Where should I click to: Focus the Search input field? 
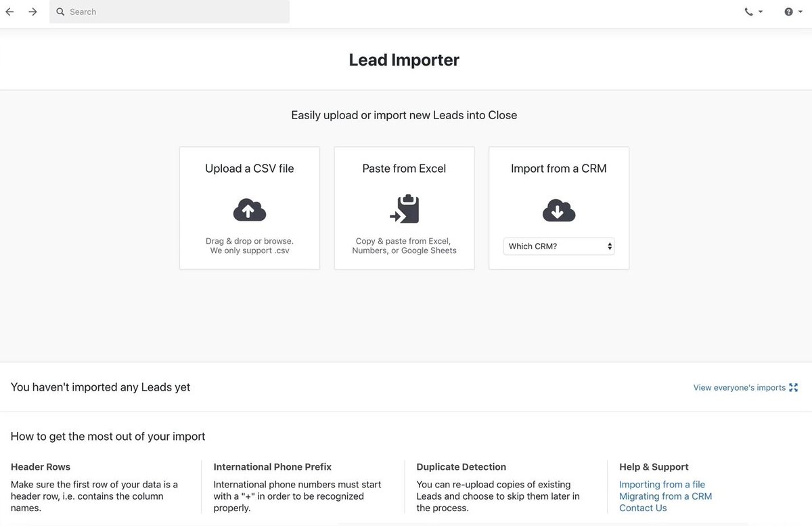(x=169, y=12)
